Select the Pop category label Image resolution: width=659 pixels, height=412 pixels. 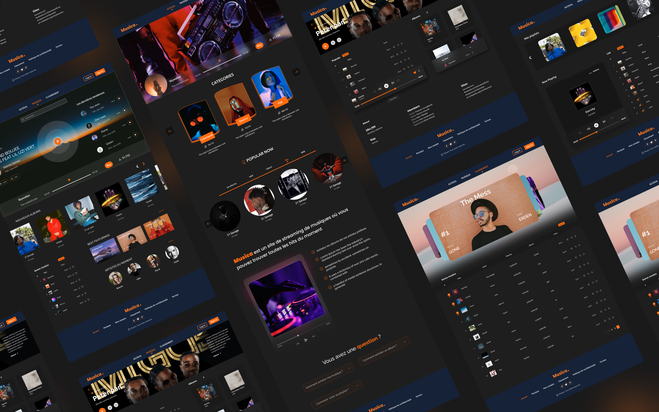tap(280, 102)
